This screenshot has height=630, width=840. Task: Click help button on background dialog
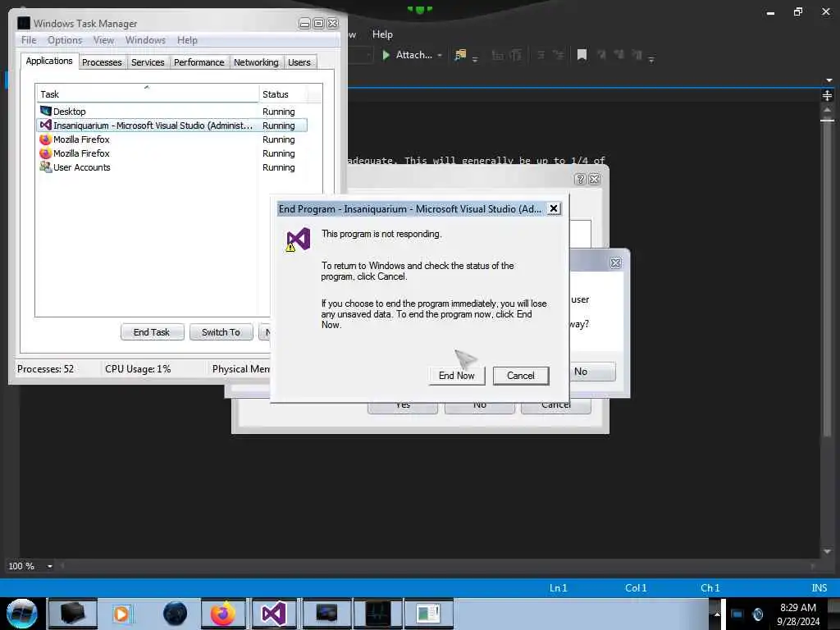pyautogui.click(x=580, y=180)
